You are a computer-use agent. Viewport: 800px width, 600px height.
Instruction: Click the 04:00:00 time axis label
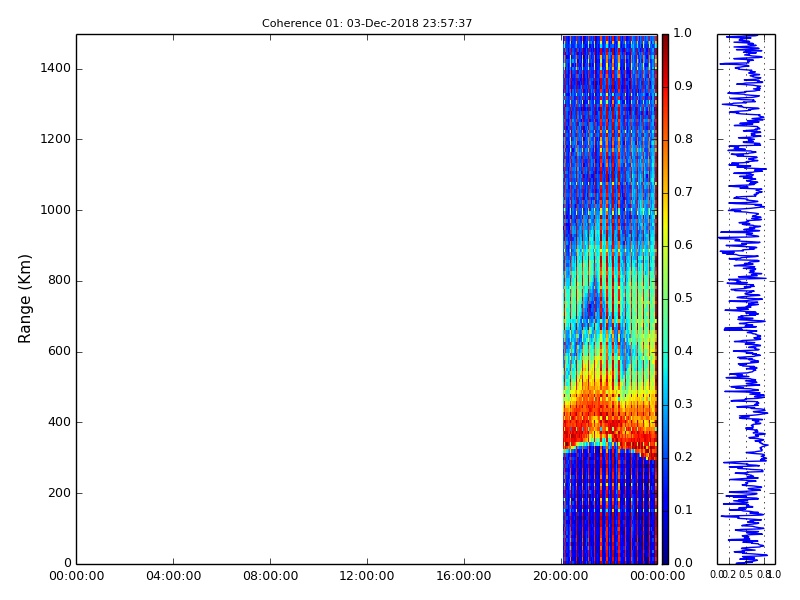click(x=173, y=576)
